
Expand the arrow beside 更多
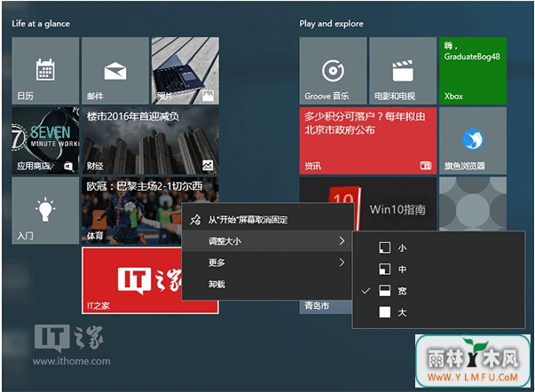[342, 263]
